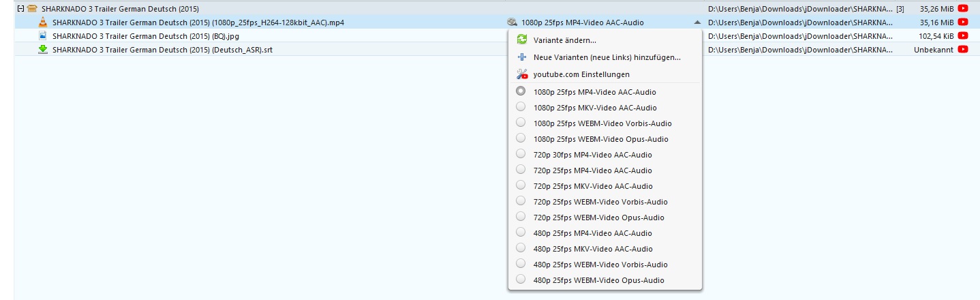Click the file size value 102,54 KiB
Viewport: 980px width, 300px height.
pos(936,35)
